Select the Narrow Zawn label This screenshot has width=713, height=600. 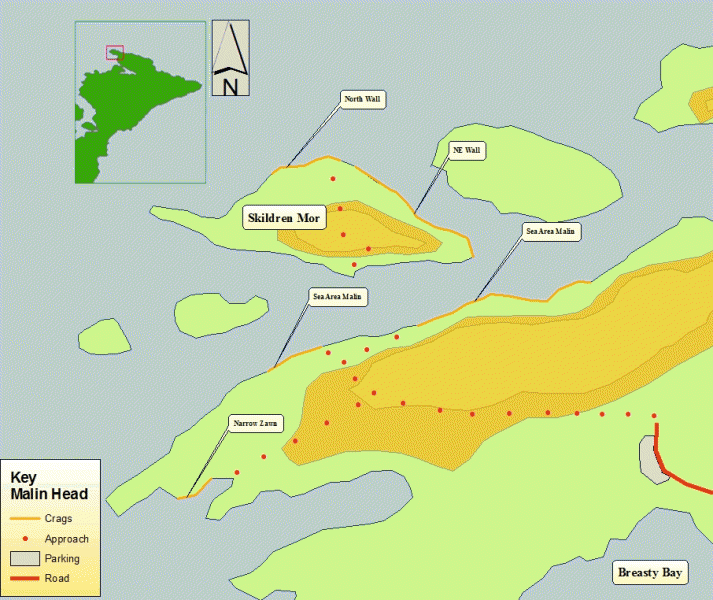[256, 423]
